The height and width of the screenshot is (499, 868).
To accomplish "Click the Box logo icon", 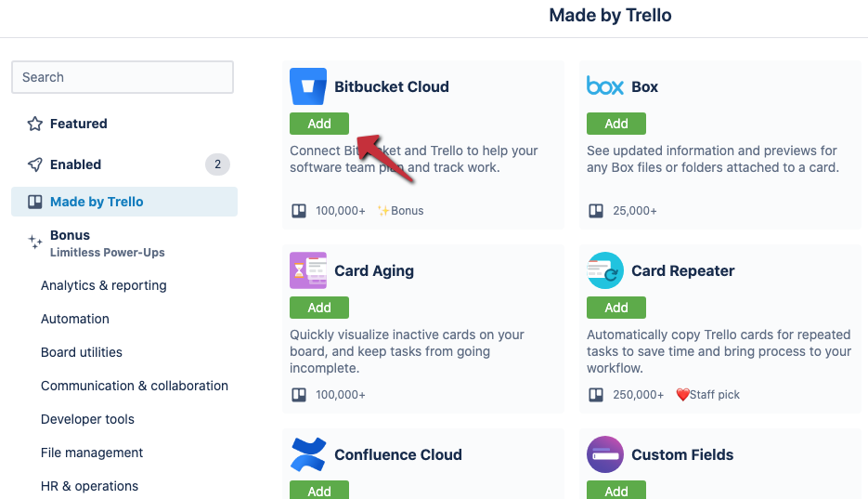I will (x=605, y=86).
